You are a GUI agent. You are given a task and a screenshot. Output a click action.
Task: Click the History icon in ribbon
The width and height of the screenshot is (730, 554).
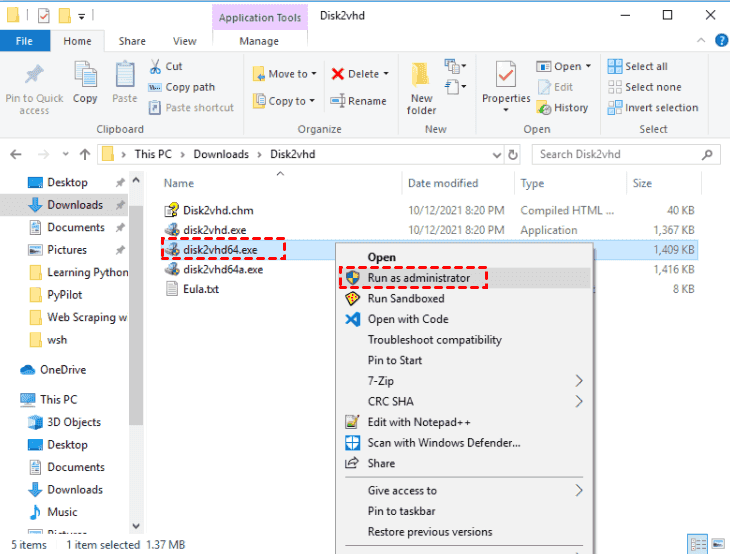[x=543, y=108]
